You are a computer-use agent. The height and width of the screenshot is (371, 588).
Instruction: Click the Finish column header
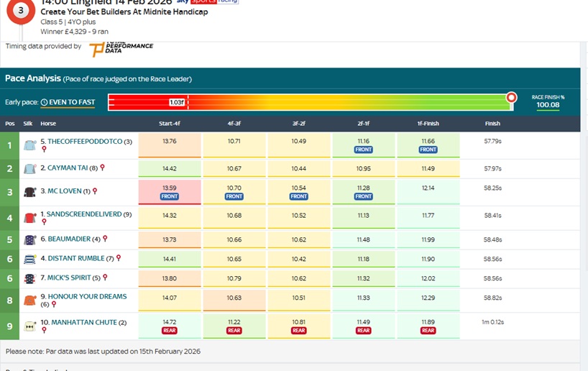(x=492, y=124)
